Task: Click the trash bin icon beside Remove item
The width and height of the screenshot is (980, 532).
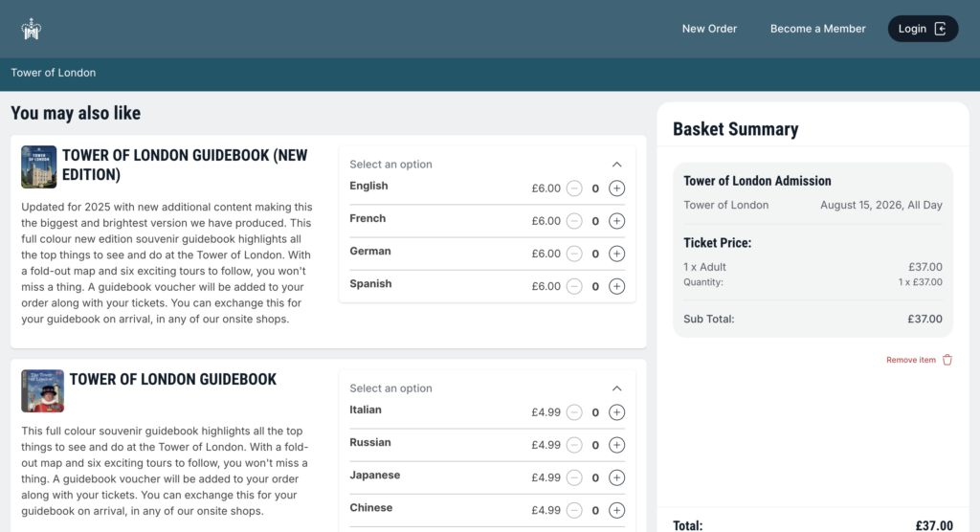Action: [x=947, y=360]
